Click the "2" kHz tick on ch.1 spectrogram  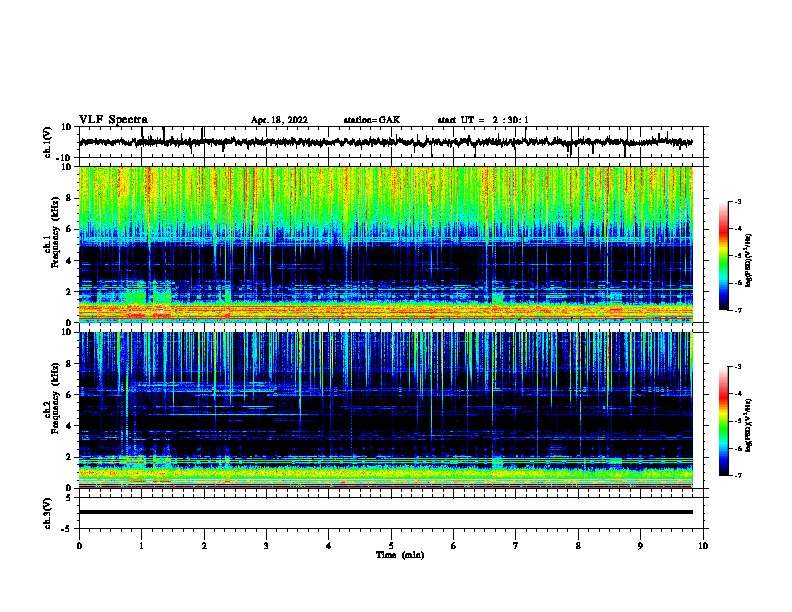(x=70, y=291)
